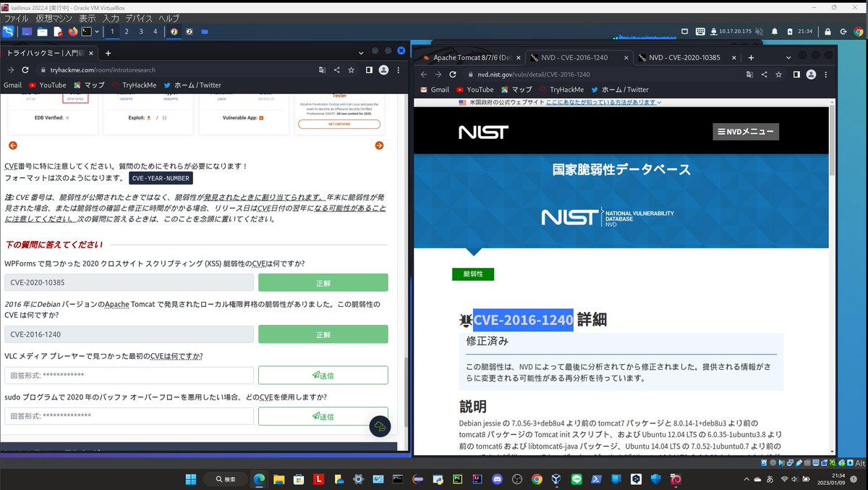Open the マップ bookmark in the NVD window
This screenshot has width=868, height=490.
tap(516, 90)
